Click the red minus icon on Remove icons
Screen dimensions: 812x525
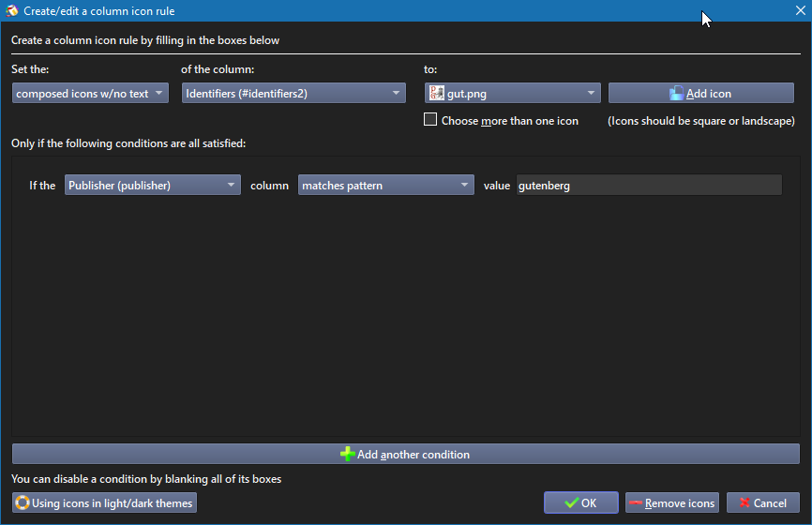pos(636,502)
